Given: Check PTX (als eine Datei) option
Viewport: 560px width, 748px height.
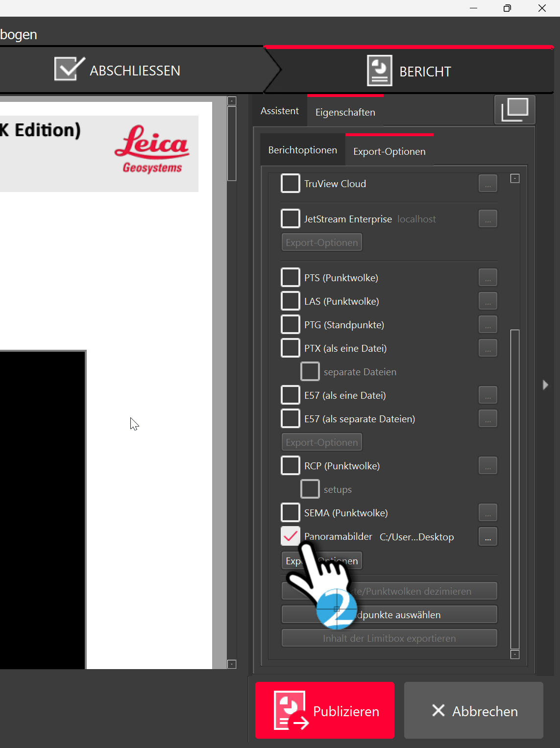Looking at the screenshot, I should [291, 348].
